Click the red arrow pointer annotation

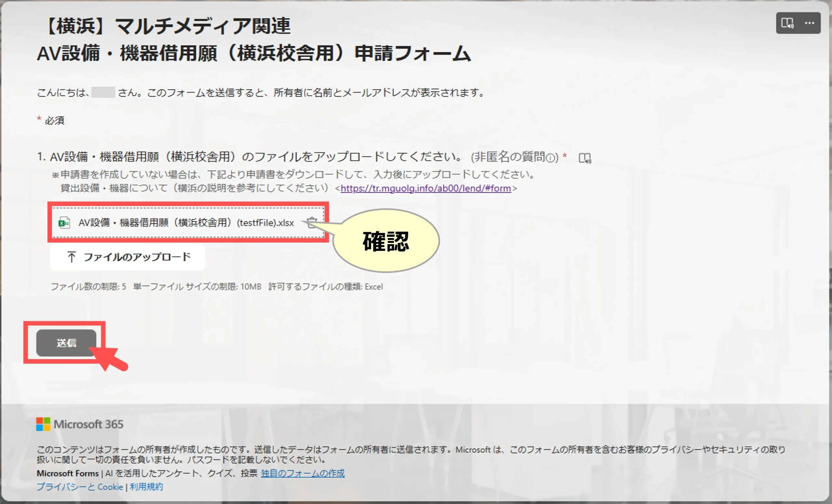coord(111,360)
